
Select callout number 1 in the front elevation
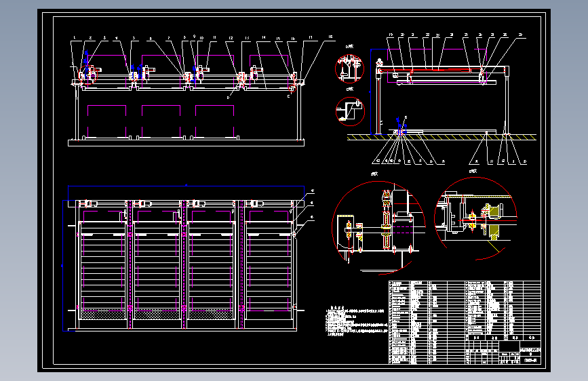coord(75,37)
